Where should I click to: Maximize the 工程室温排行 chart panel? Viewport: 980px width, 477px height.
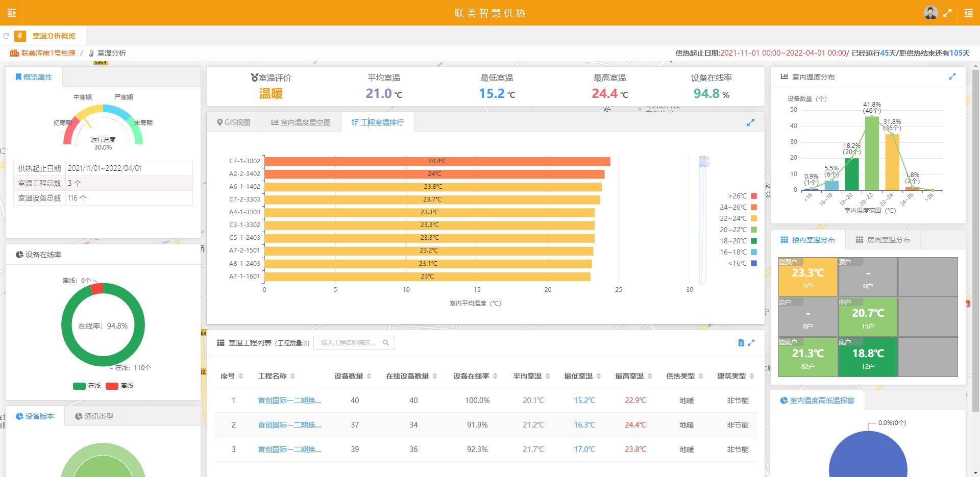(x=750, y=122)
